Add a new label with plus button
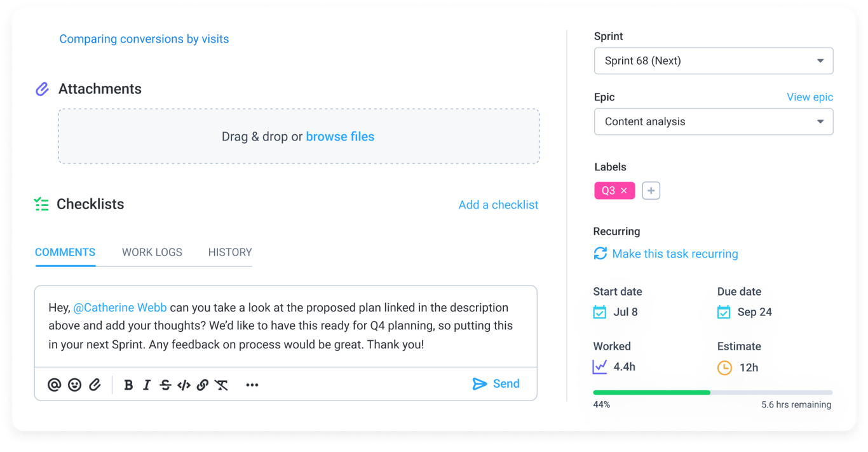The image size is (868, 452). click(x=651, y=191)
